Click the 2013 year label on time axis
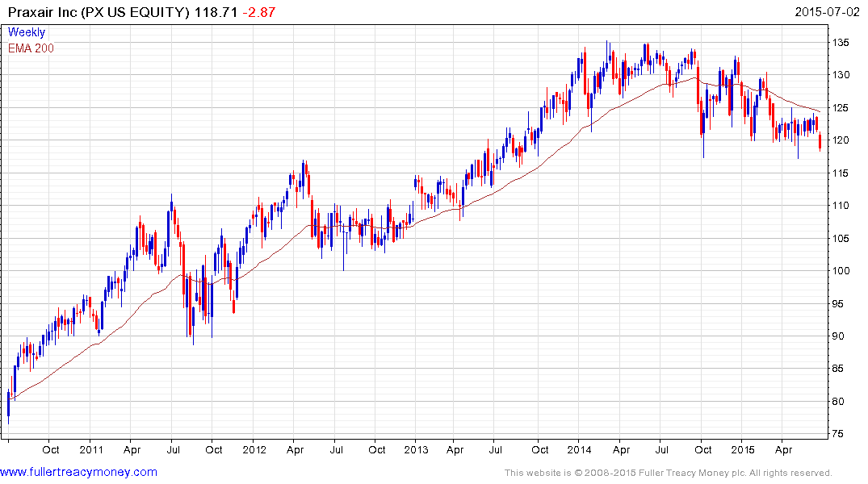The width and height of the screenshot is (868, 484). [416, 449]
